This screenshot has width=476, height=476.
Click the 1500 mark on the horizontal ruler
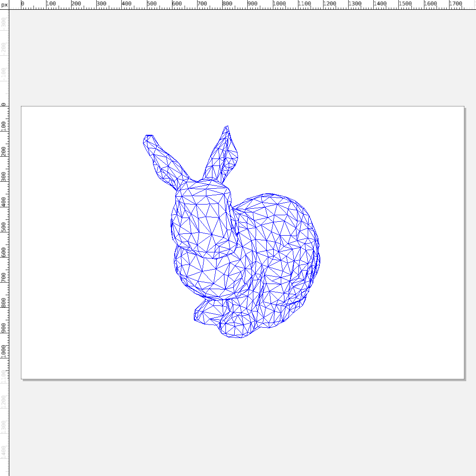point(405,4)
